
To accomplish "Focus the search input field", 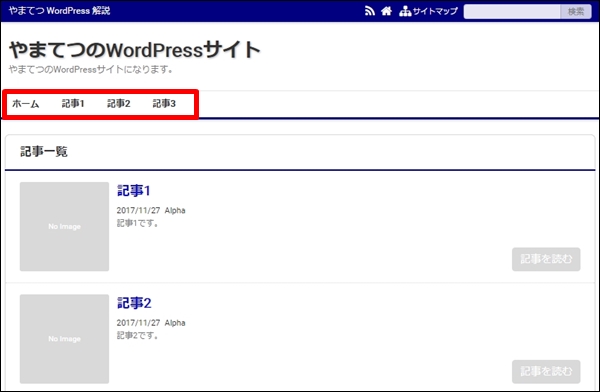I will click(x=512, y=11).
